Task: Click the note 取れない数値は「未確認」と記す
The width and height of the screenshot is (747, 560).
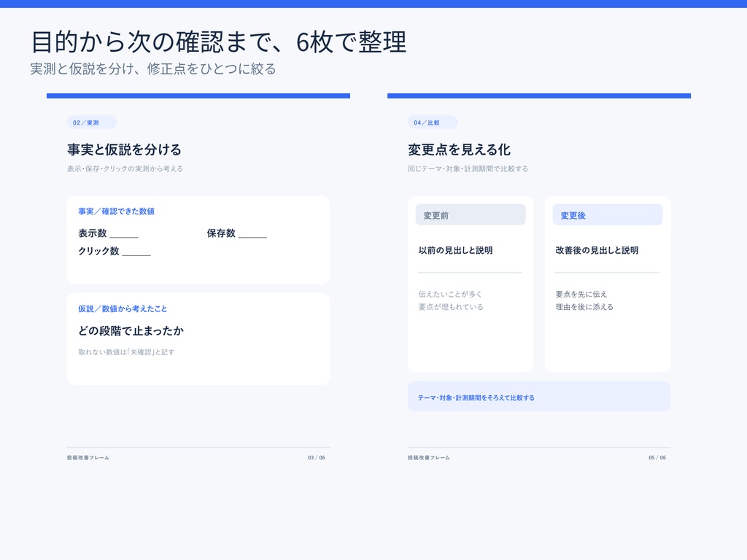Action: pyautogui.click(x=126, y=352)
